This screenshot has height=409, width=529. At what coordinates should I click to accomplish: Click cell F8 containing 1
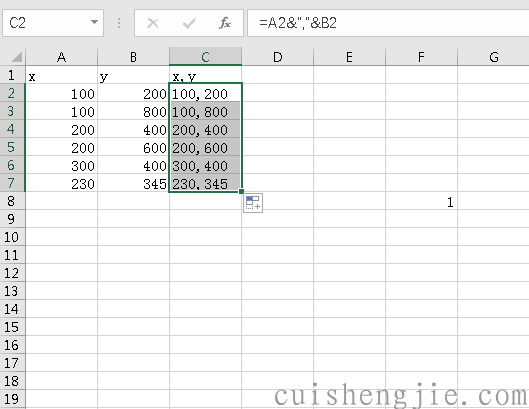(x=421, y=201)
